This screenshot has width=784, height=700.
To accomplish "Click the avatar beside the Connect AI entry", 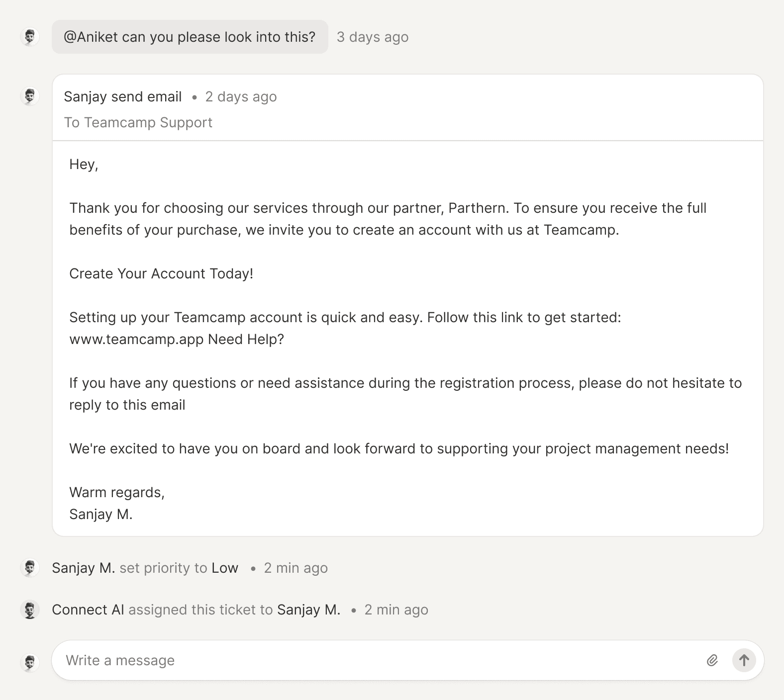I will tap(30, 610).
